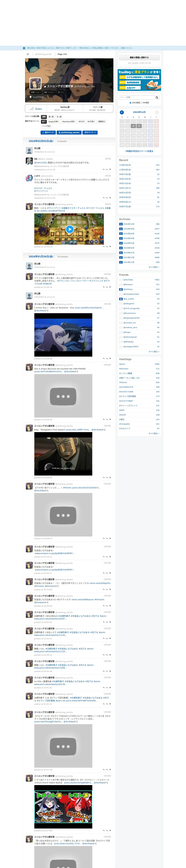Toggle the RTを除く filter
This screenshot has height=868, width=186.
tap(92, 122)
